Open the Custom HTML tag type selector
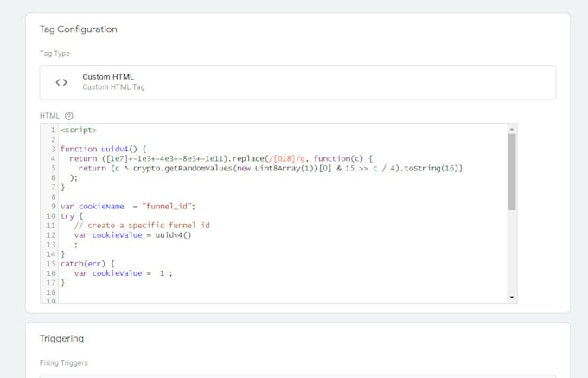This screenshot has width=588, height=378. pyautogui.click(x=297, y=82)
